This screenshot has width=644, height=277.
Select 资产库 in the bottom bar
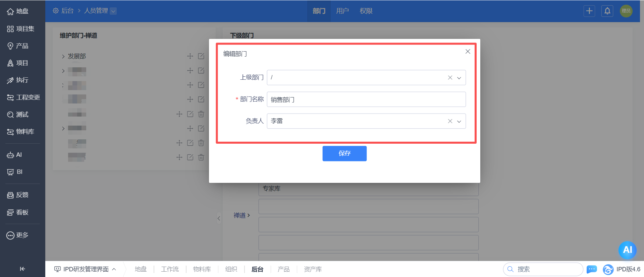tap(313, 269)
